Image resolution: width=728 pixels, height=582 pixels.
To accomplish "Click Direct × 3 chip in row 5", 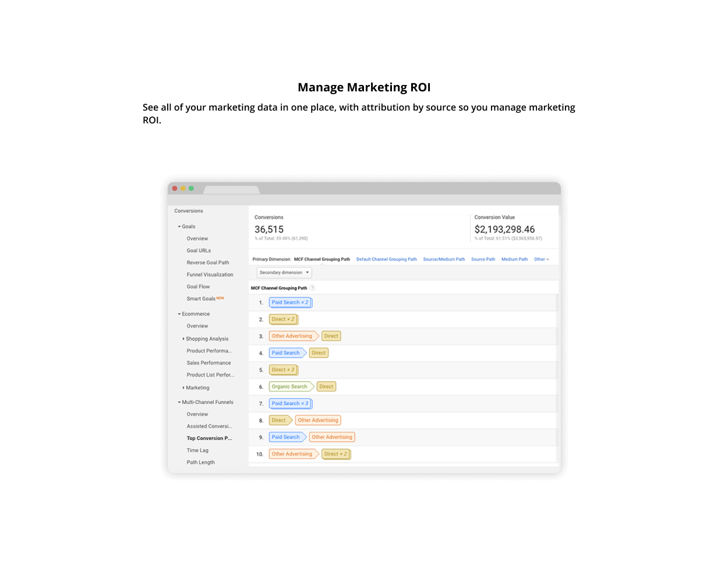I will 284,370.
